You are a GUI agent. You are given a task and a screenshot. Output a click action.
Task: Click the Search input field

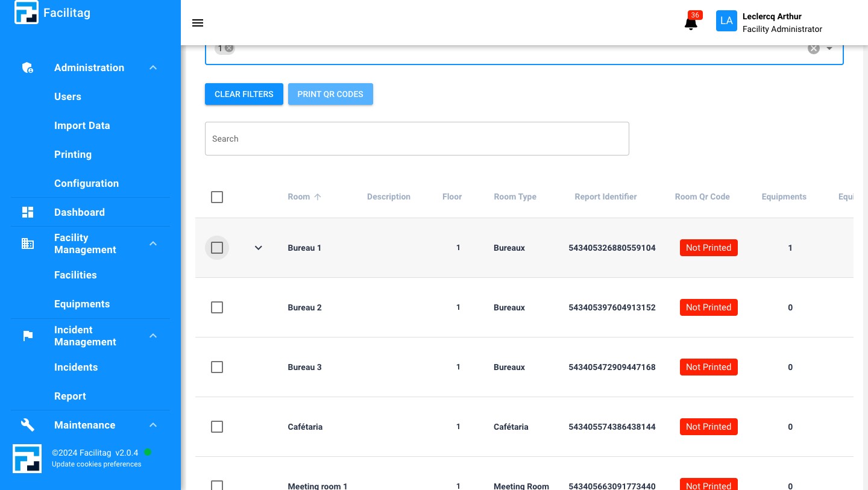[x=417, y=139]
